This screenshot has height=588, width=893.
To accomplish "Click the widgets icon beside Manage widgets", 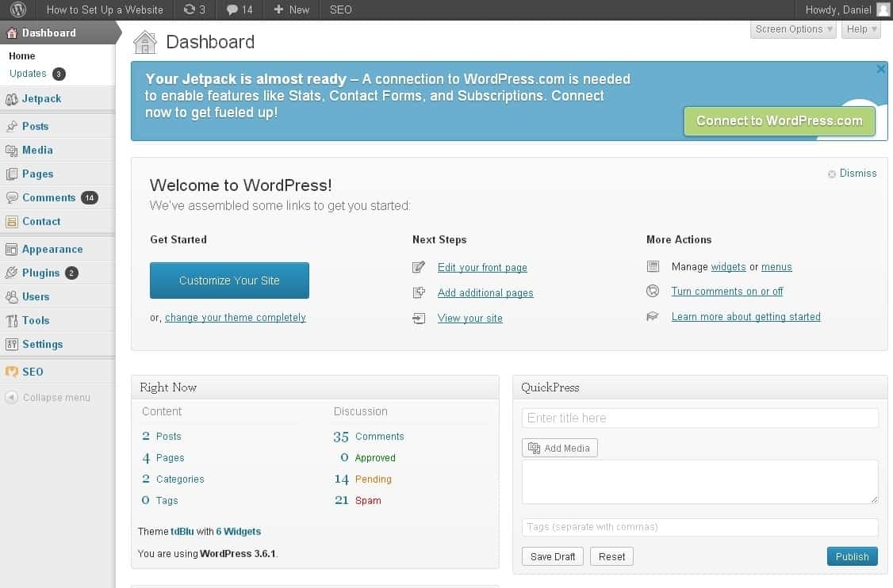I will point(653,266).
